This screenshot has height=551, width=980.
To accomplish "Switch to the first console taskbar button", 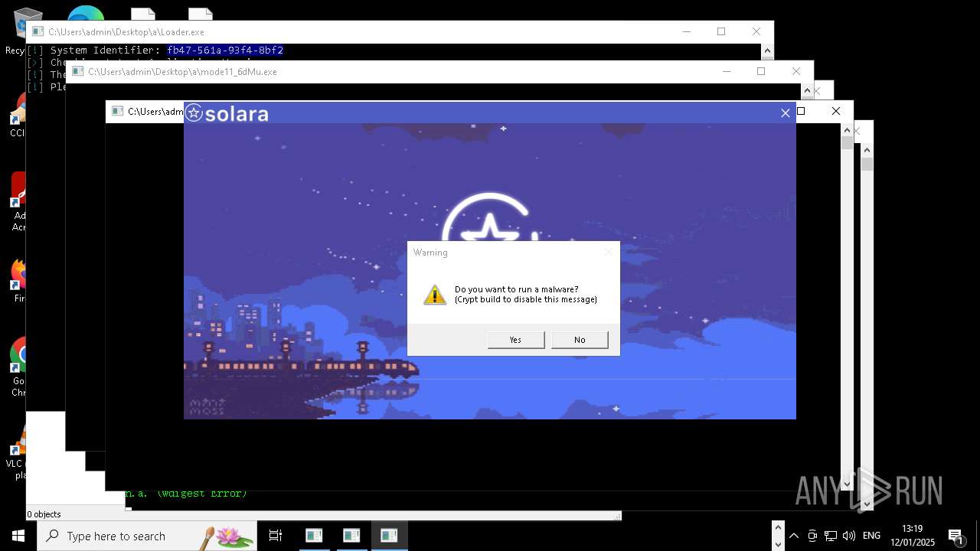I will tap(314, 536).
